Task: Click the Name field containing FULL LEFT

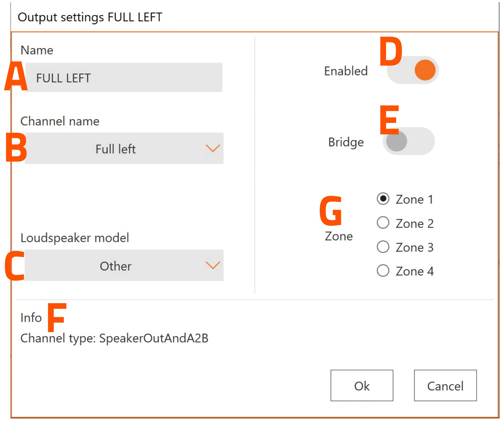Action: tap(124, 77)
